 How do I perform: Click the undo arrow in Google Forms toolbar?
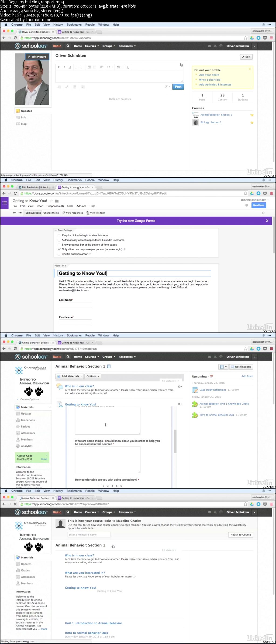(x=15, y=213)
